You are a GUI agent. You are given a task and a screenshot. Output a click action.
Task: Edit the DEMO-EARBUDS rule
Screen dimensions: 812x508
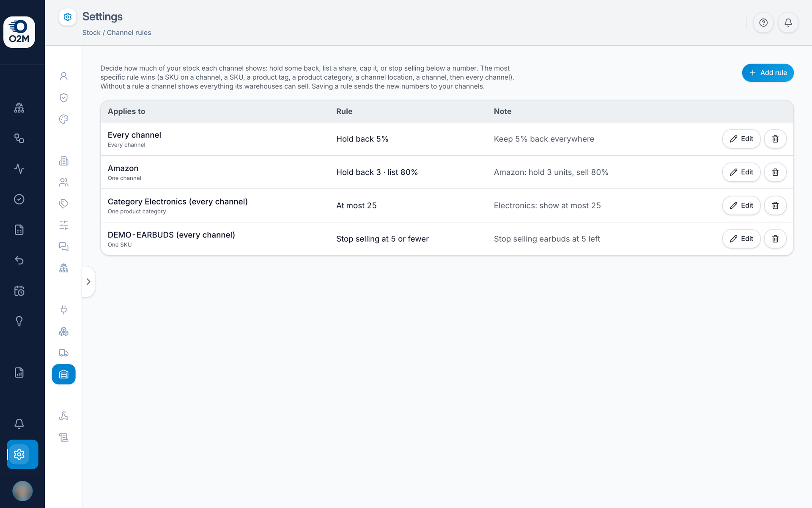tap(741, 239)
